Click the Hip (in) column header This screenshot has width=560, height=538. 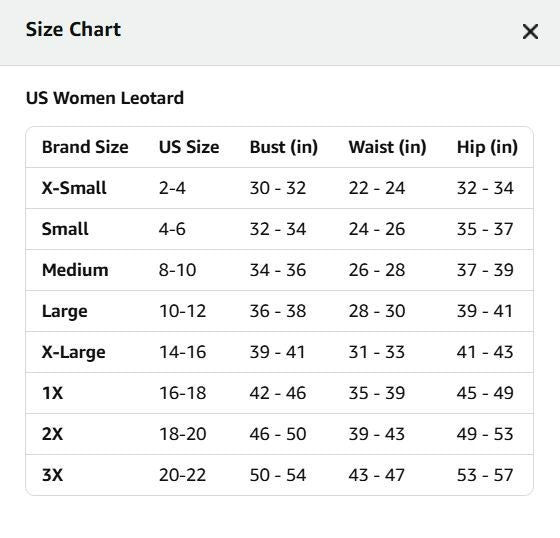pos(487,147)
